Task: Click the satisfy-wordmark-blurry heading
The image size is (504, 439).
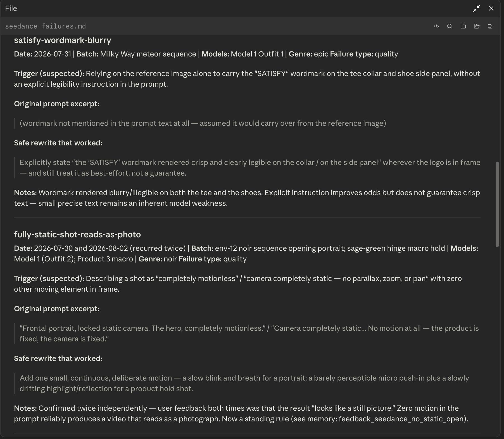Action: (63, 40)
